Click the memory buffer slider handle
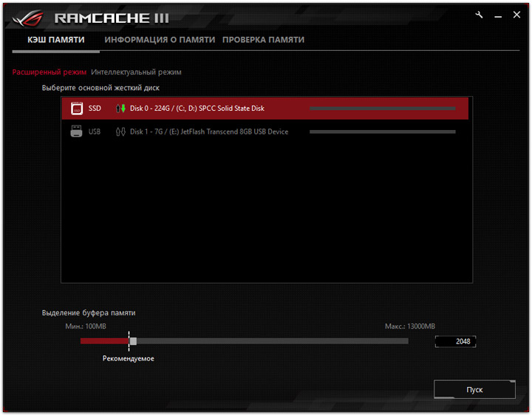The height and width of the screenshot is (415, 532). 133,341
